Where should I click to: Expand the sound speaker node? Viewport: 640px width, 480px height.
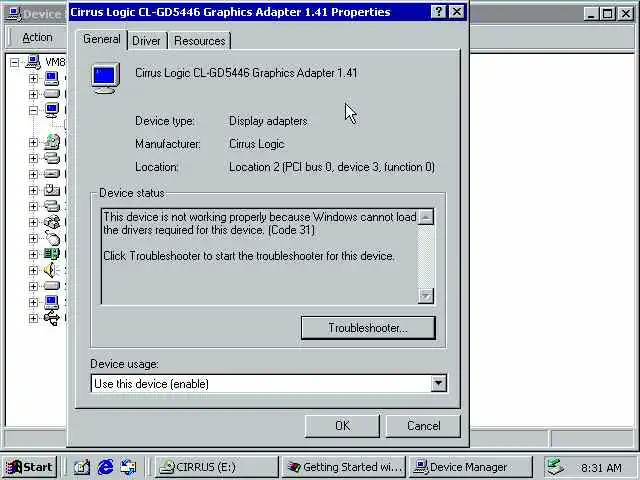pos(33,270)
